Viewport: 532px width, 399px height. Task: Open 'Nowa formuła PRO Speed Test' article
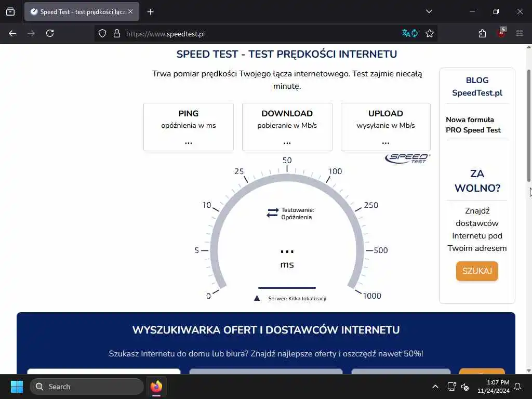tap(473, 125)
